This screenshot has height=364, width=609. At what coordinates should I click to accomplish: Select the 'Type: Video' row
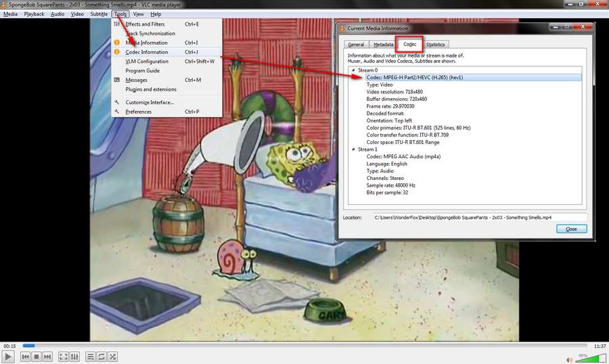coord(380,85)
